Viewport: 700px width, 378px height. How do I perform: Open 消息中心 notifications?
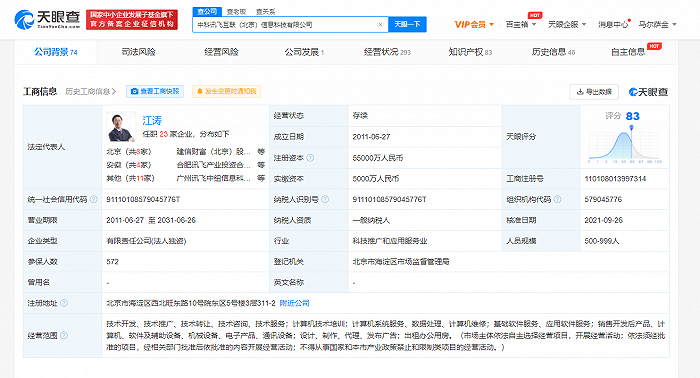click(613, 25)
